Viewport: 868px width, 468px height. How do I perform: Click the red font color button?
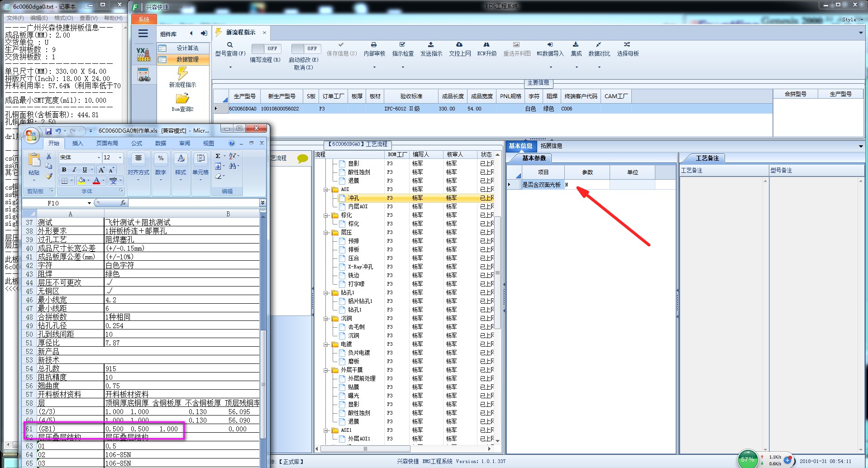tap(96, 181)
